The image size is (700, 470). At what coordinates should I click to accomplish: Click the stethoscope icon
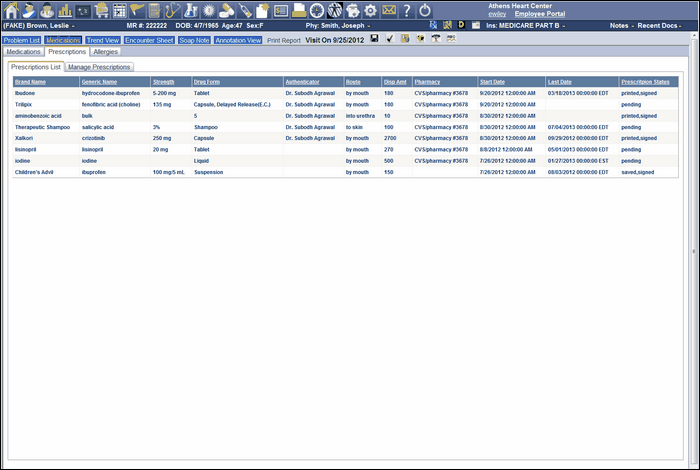coord(172,10)
